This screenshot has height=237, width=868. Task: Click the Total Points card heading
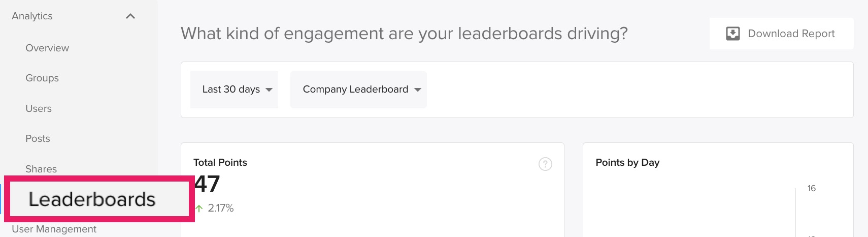220,162
